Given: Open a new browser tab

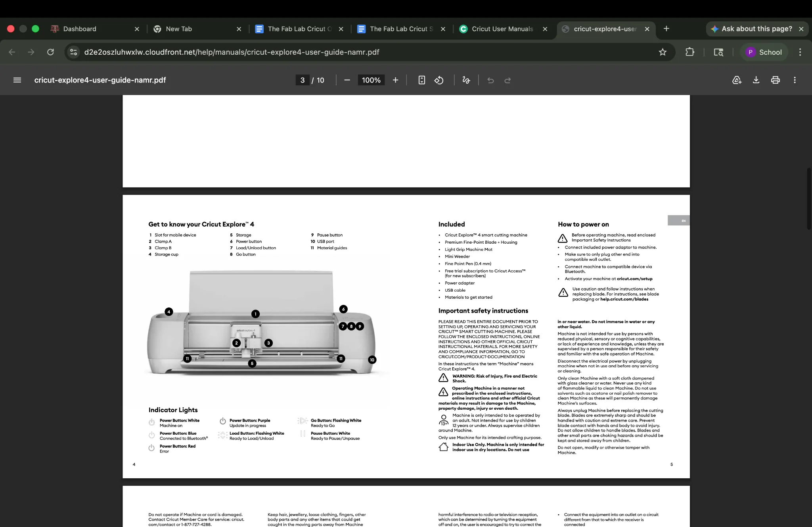Looking at the screenshot, I should pos(666,29).
